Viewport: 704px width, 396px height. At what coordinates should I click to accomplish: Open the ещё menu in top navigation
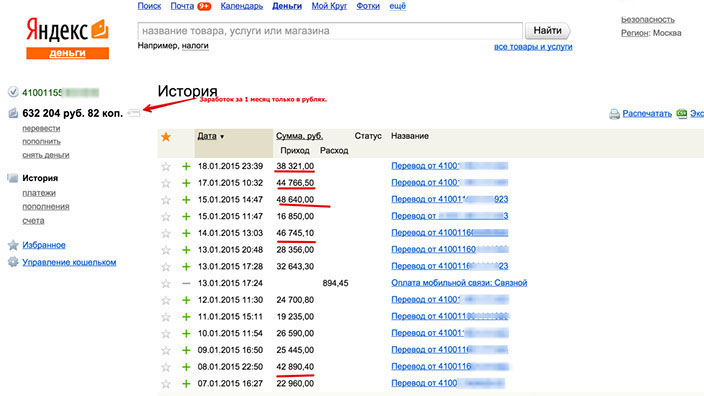pos(397,6)
